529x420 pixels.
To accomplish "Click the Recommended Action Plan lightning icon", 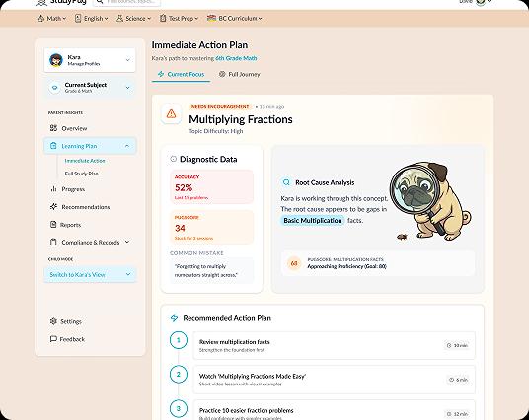I will pyautogui.click(x=174, y=317).
